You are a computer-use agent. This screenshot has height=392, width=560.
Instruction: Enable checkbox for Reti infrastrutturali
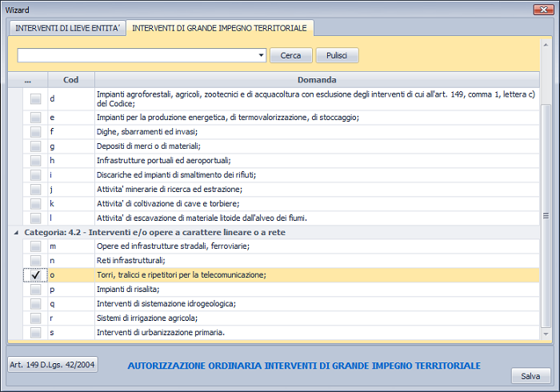click(35, 261)
